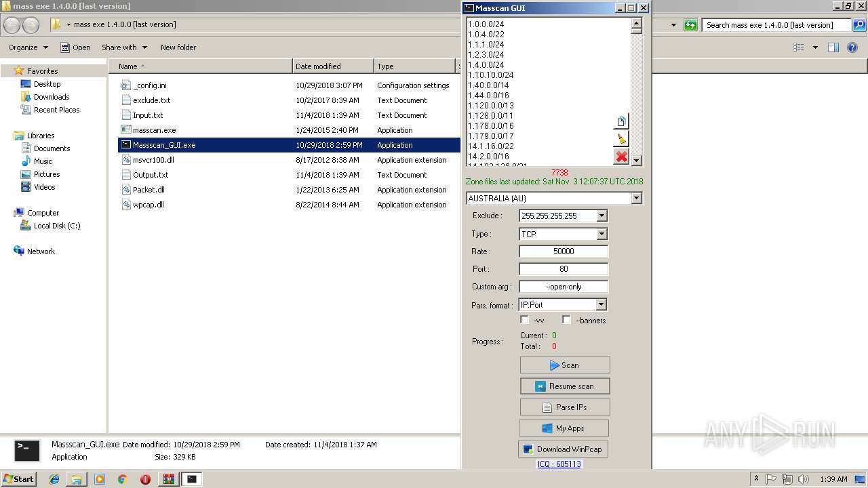868x488 pixels.
Task: Open the Type TCP dropdown
Action: (601, 234)
